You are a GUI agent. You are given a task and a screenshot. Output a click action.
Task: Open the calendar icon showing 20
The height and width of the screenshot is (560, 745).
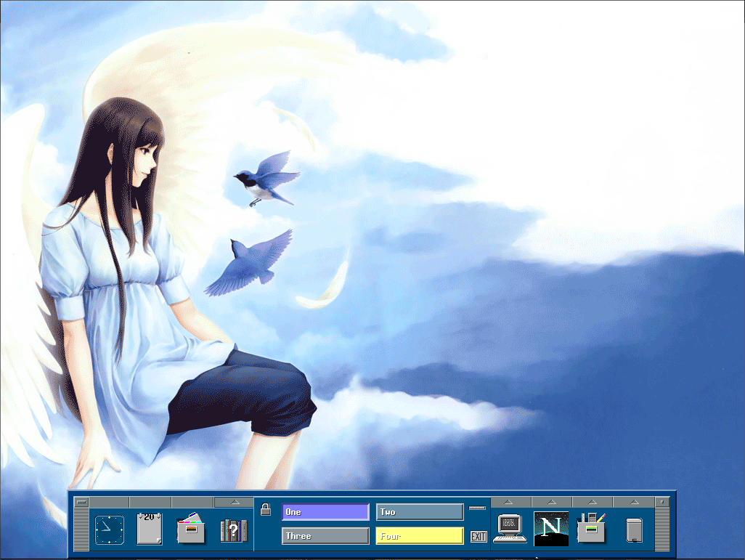point(149,528)
